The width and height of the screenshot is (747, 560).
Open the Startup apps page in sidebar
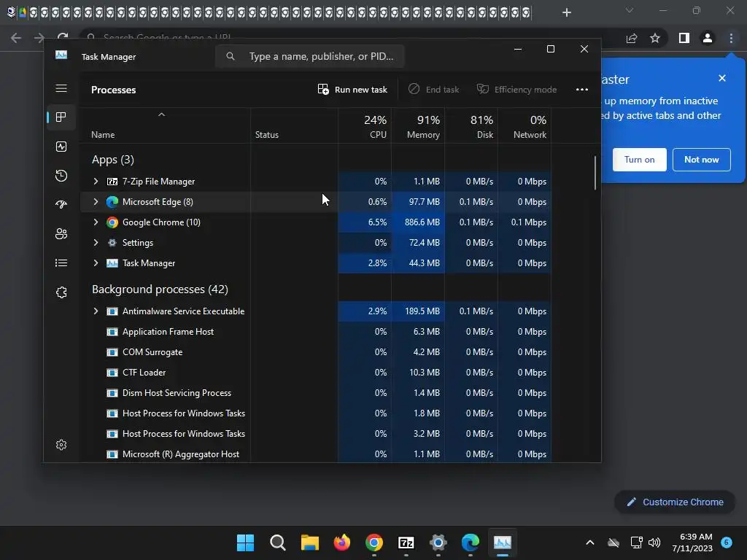[61, 205]
